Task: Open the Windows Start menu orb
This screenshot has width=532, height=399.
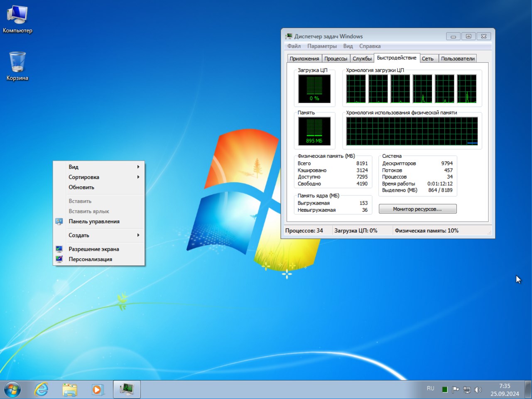Action: tap(12, 389)
